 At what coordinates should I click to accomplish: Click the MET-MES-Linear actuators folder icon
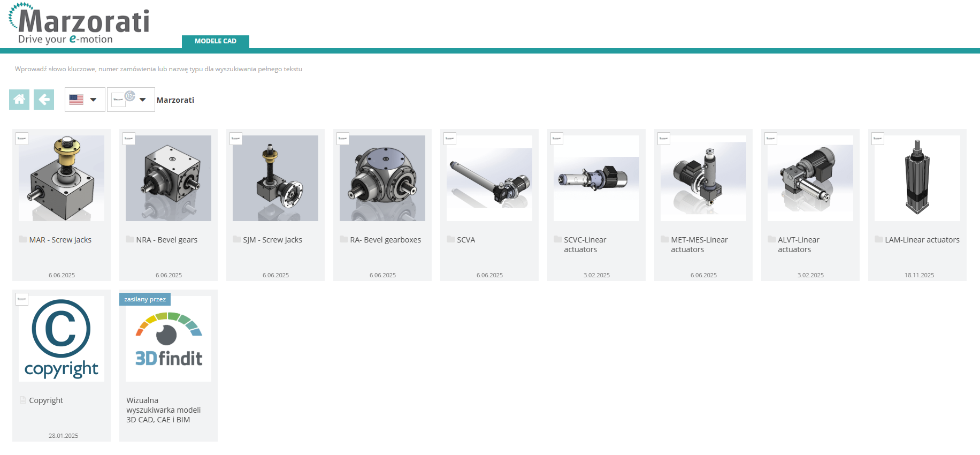[x=665, y=239]
